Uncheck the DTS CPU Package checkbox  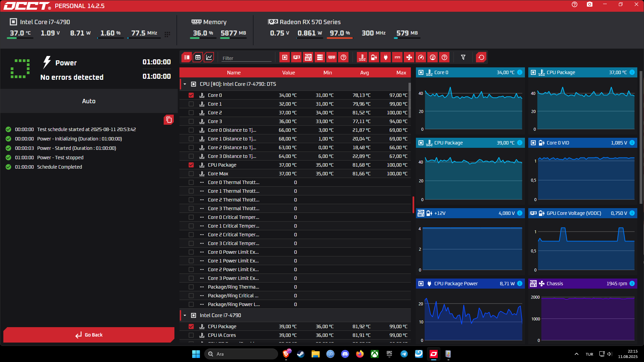[x=191, y=165]
